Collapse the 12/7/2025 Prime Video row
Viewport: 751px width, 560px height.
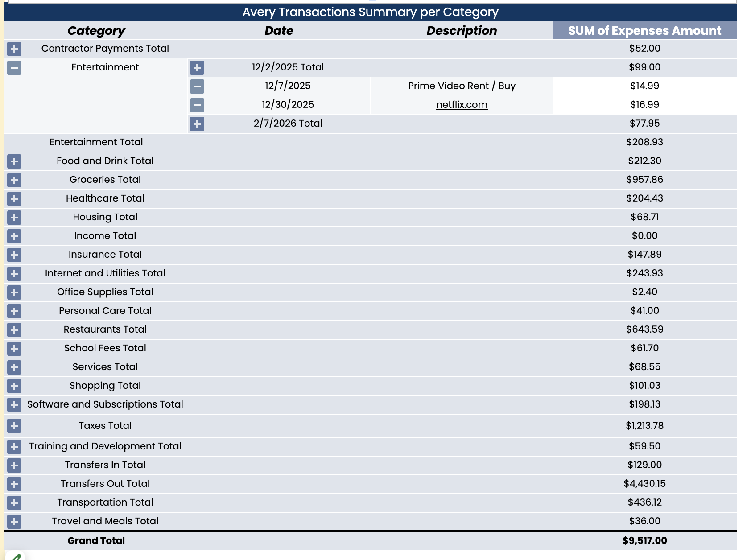click(196, 86)
